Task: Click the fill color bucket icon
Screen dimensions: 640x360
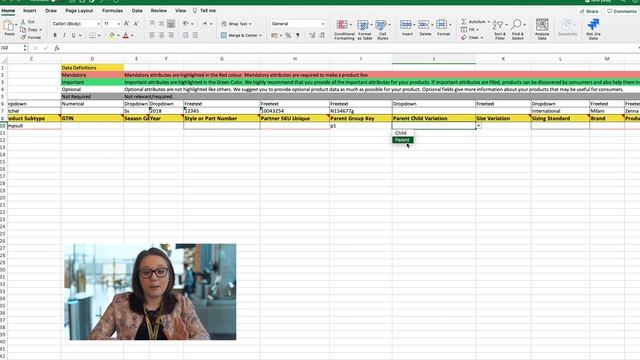Action: tap(112, 36)
